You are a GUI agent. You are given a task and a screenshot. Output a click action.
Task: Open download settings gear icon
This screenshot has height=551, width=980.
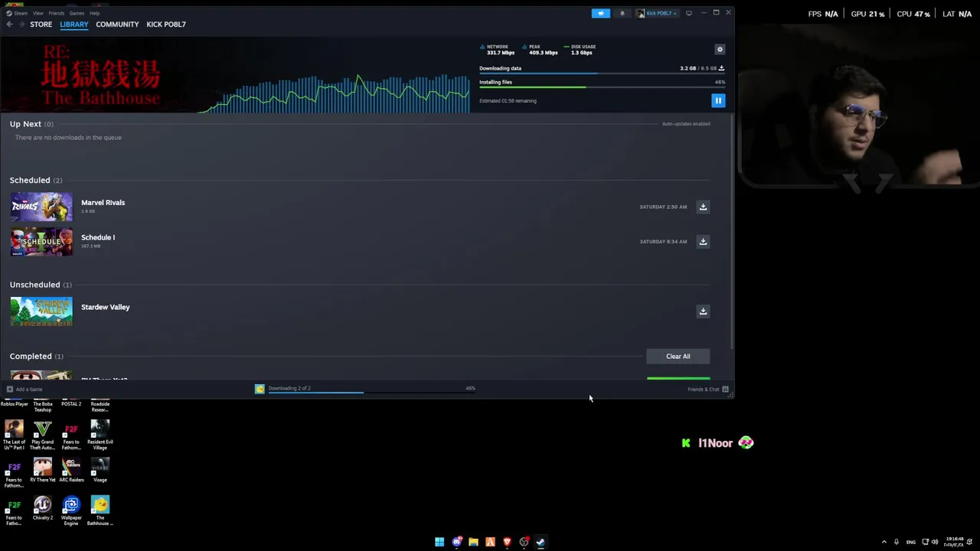720,49
